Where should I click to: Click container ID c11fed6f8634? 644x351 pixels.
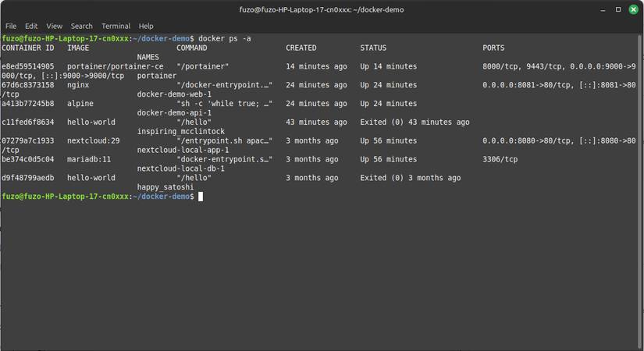(28, 122)
